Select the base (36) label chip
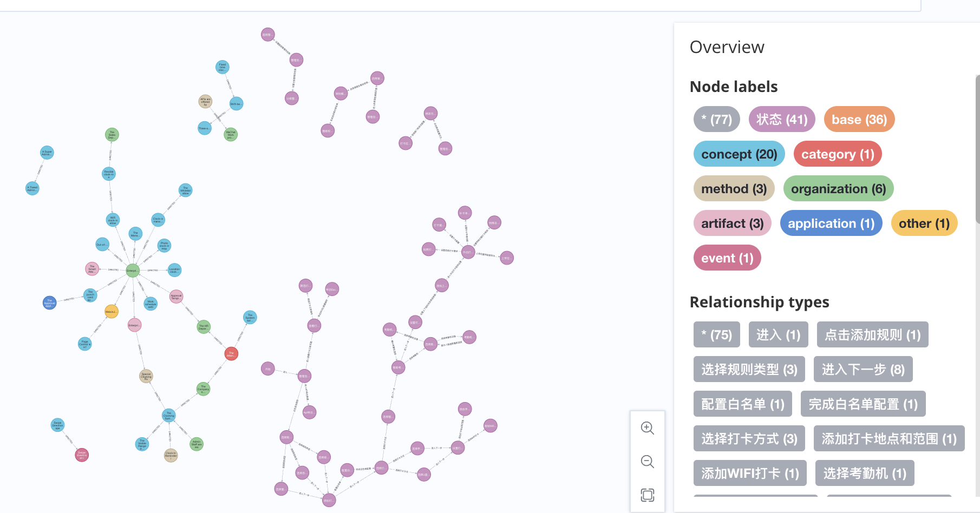The width and height of the screenshot is (980, 513). pos(859,120)
